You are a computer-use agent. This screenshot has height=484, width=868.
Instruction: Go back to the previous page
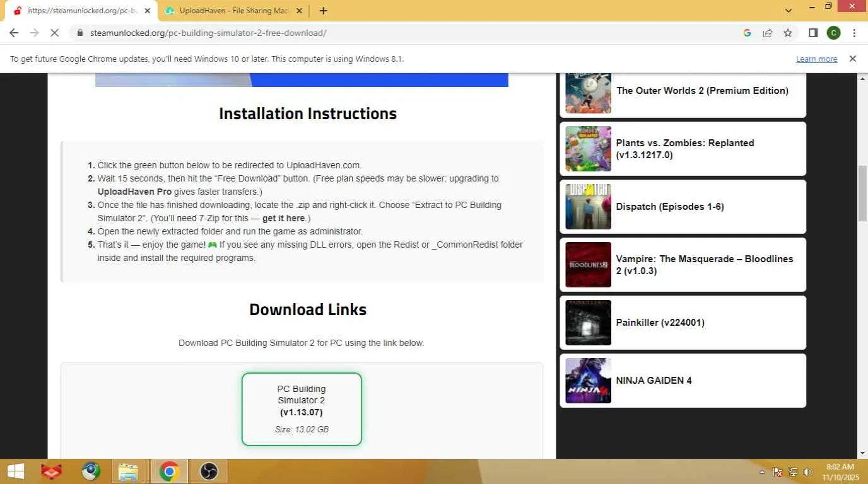(14, 33)
